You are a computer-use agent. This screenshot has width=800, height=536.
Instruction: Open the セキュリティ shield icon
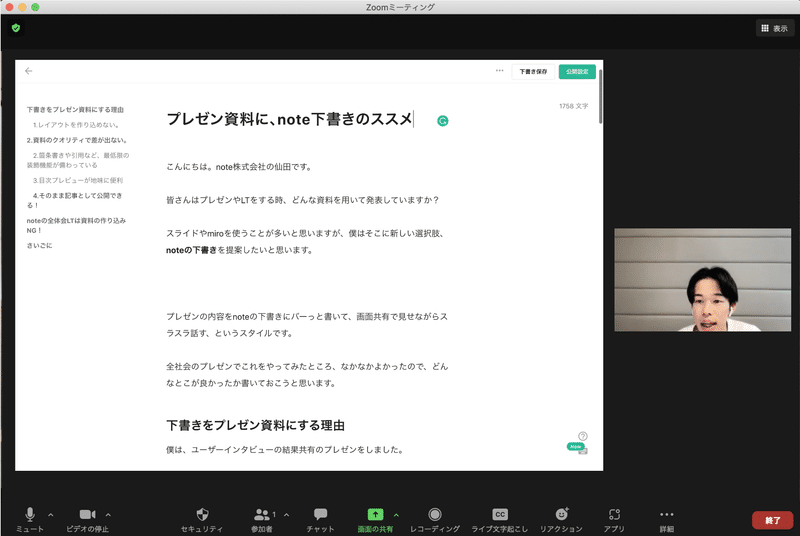202,514
